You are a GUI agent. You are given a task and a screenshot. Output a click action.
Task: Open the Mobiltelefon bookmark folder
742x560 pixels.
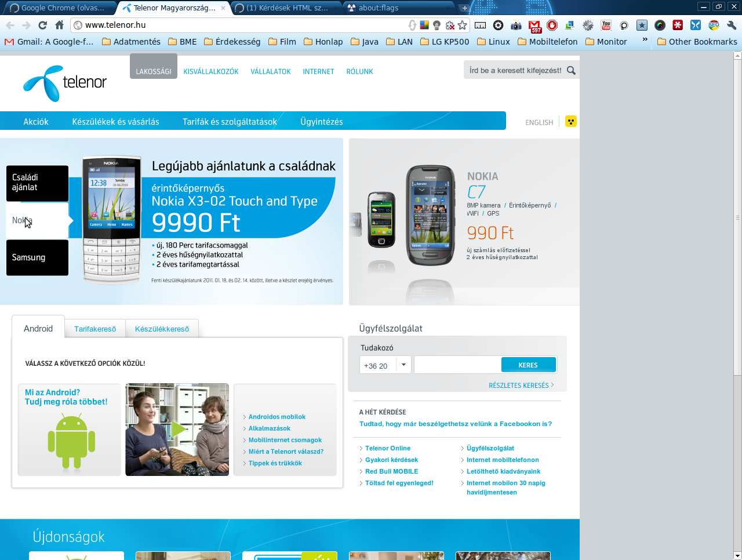tap(547, 42)
